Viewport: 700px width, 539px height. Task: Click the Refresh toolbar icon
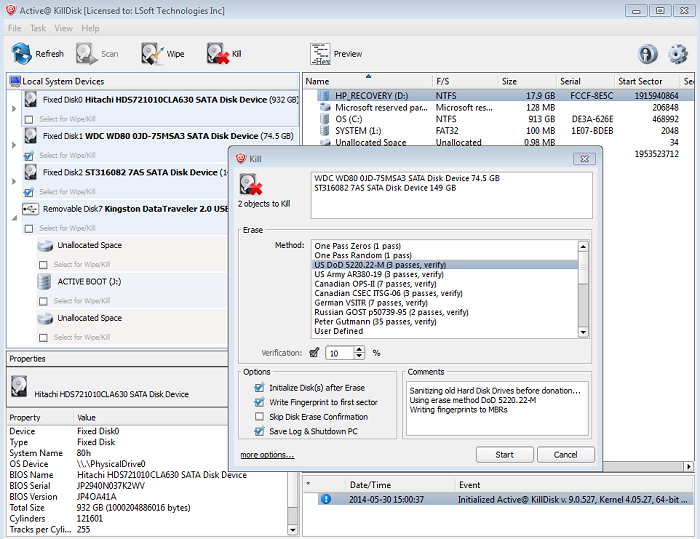tap(22, 54)
